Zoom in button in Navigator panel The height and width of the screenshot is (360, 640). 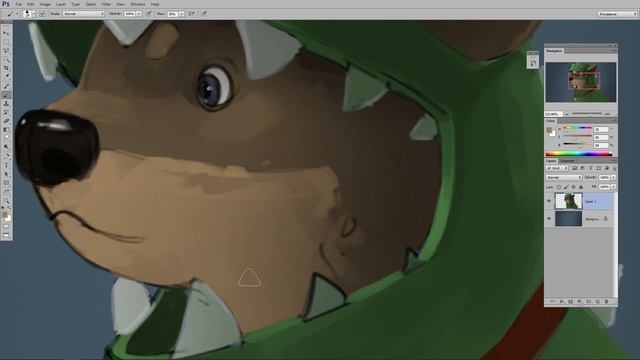pos(607,114)
